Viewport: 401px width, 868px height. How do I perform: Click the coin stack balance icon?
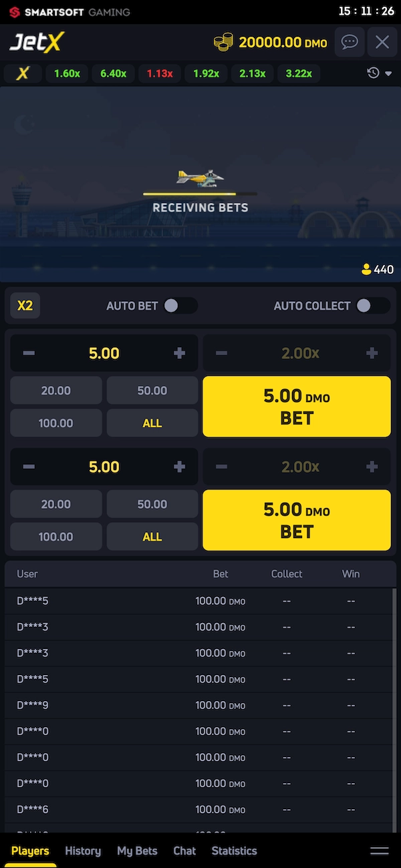224,41
